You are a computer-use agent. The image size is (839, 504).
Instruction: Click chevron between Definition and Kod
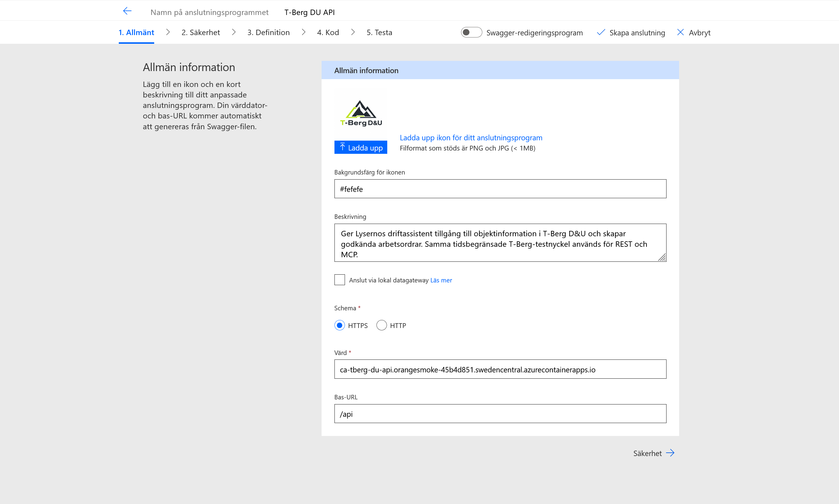(304, 32)
